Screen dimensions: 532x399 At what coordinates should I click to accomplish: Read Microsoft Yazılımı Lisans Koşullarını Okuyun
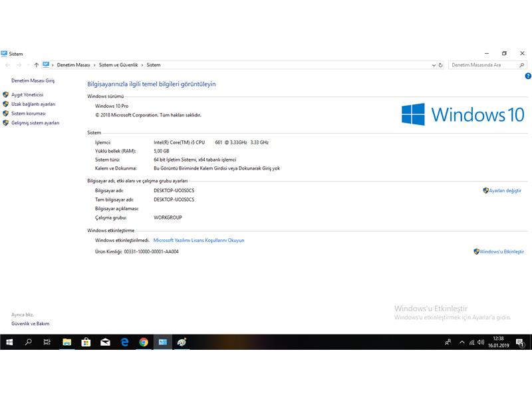tap(199, 240)
